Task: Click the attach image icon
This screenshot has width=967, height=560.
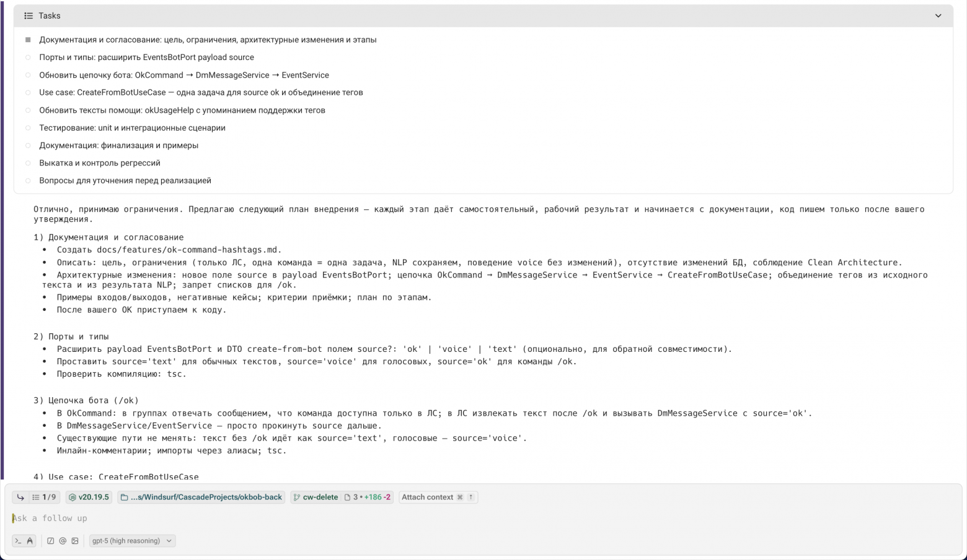Action: [x=75, y=541]
